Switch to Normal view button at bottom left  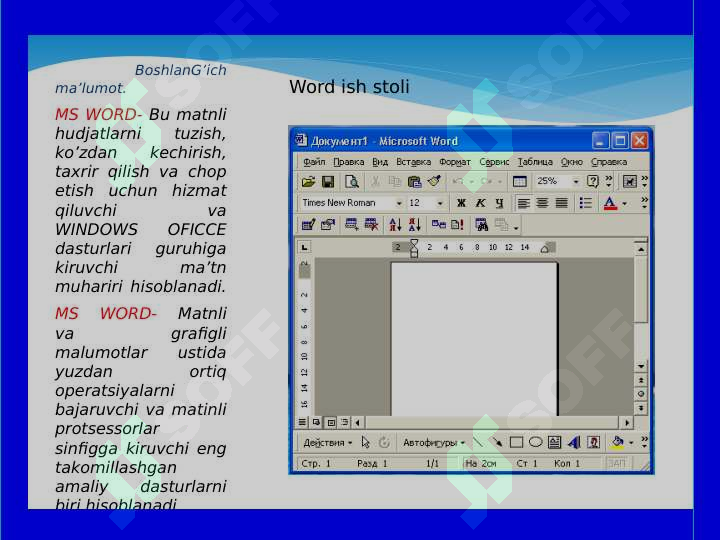coord(302,422)
